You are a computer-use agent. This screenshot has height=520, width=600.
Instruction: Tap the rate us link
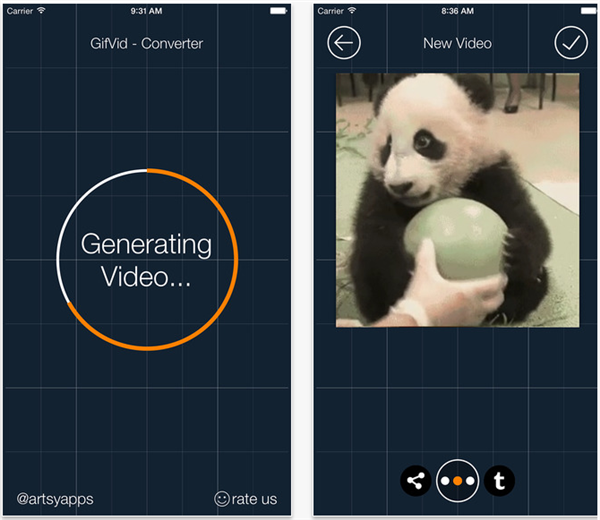[x=254, y=499]
